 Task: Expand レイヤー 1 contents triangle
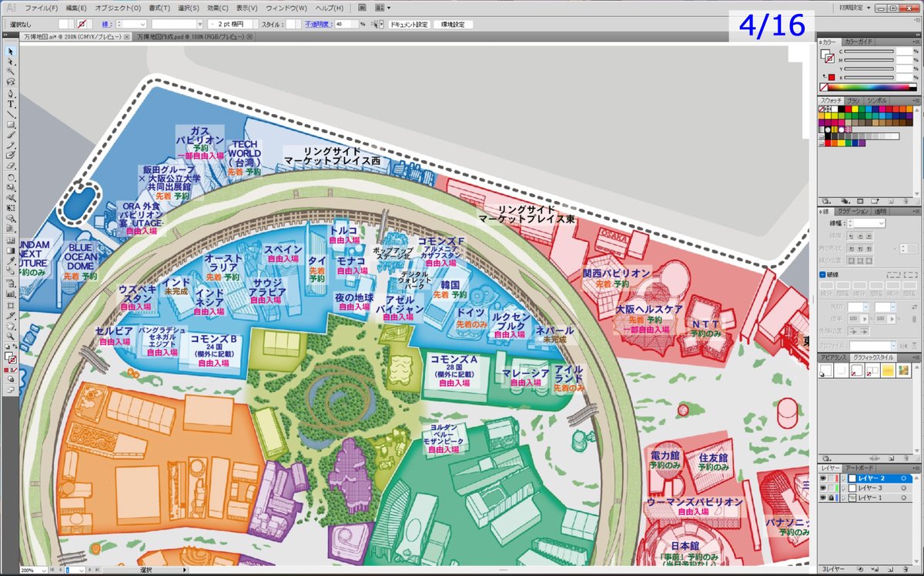tap(844, 497)
